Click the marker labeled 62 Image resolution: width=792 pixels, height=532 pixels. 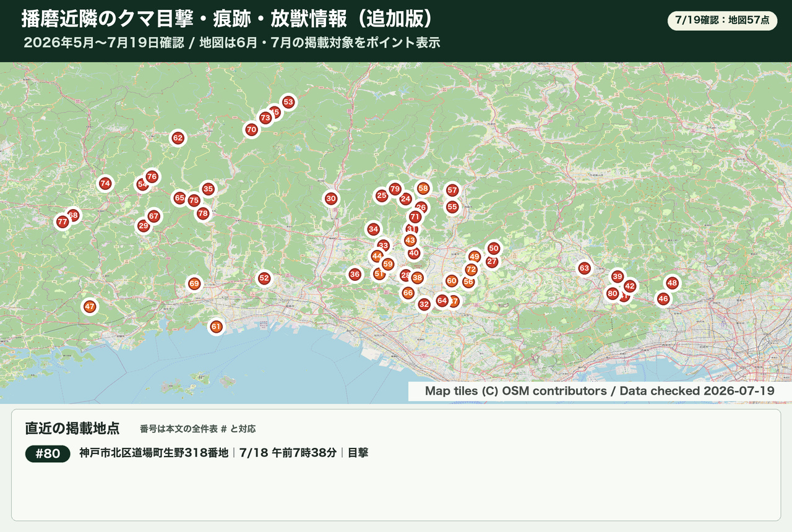click(178, 138)
